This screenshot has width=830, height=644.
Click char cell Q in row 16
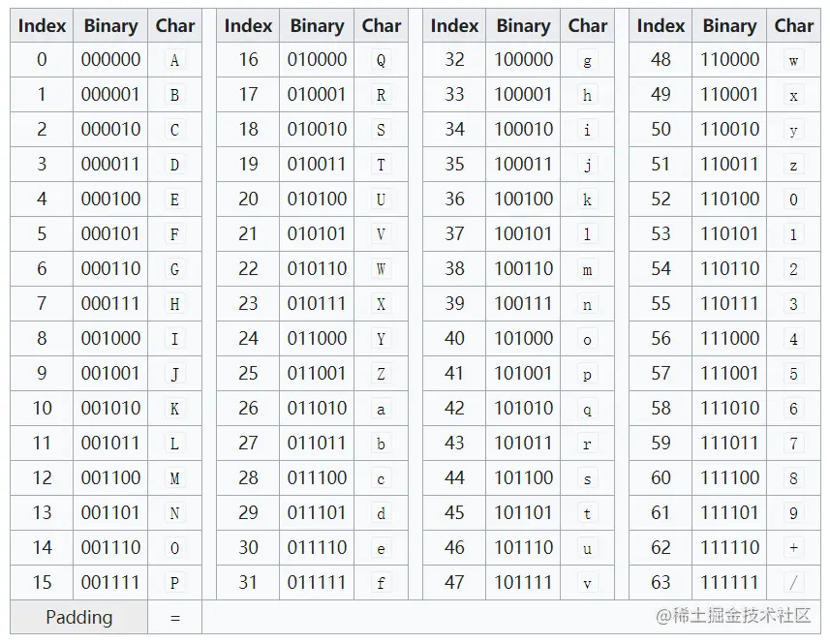coord(382,60)
